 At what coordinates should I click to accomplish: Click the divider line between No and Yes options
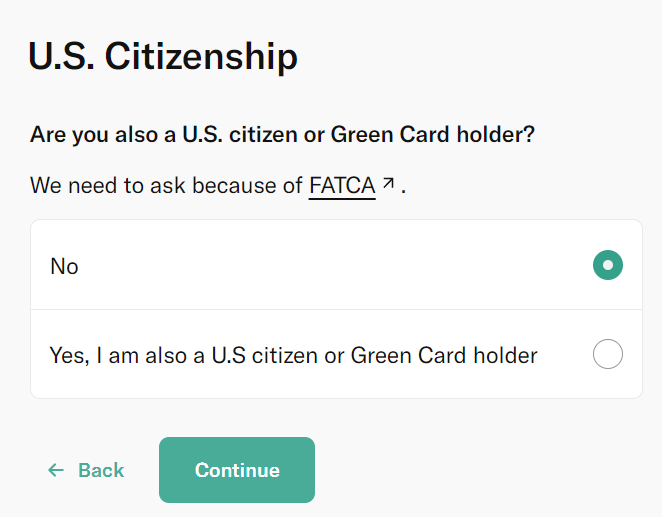click(330, 310)
